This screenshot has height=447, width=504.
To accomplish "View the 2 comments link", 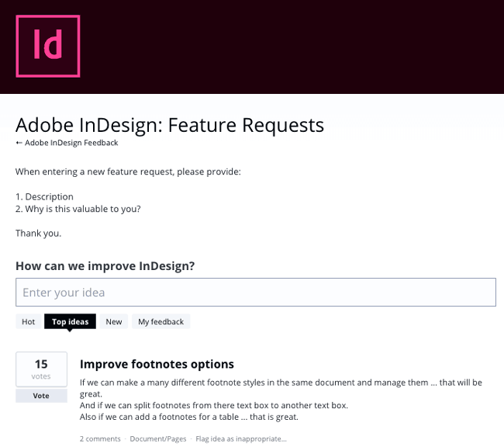I will coord(100,439).
